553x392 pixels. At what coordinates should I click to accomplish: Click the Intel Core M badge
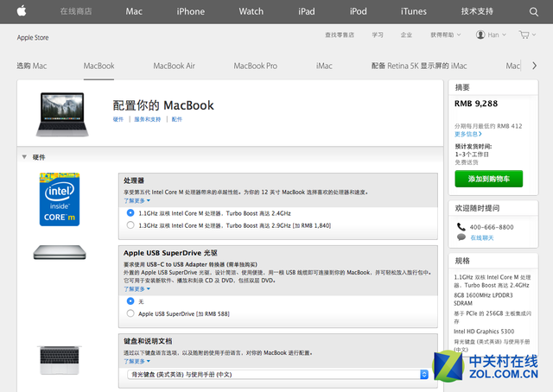[60, 199]
